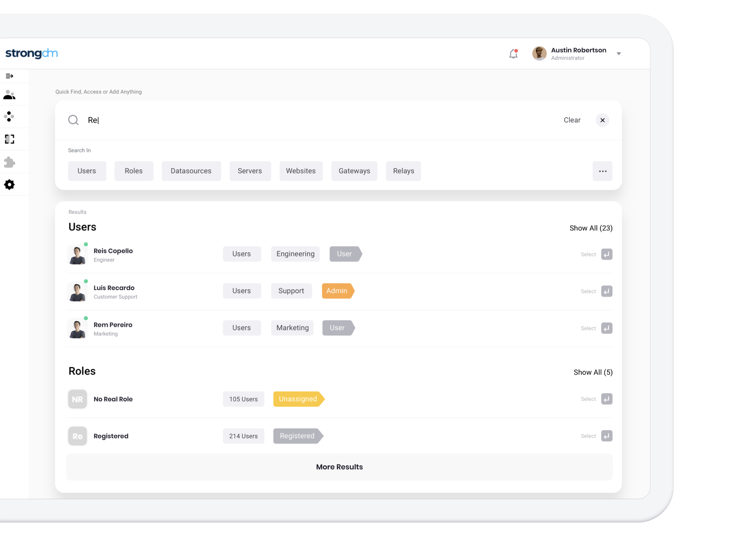
Task: Click the yellow Unassigned tag
Action: 299,399
